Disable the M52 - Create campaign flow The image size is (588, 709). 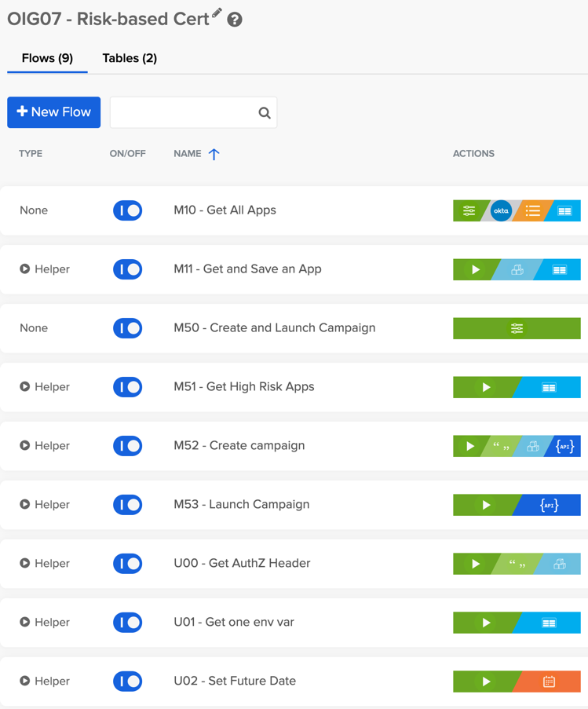click(127, 446)
